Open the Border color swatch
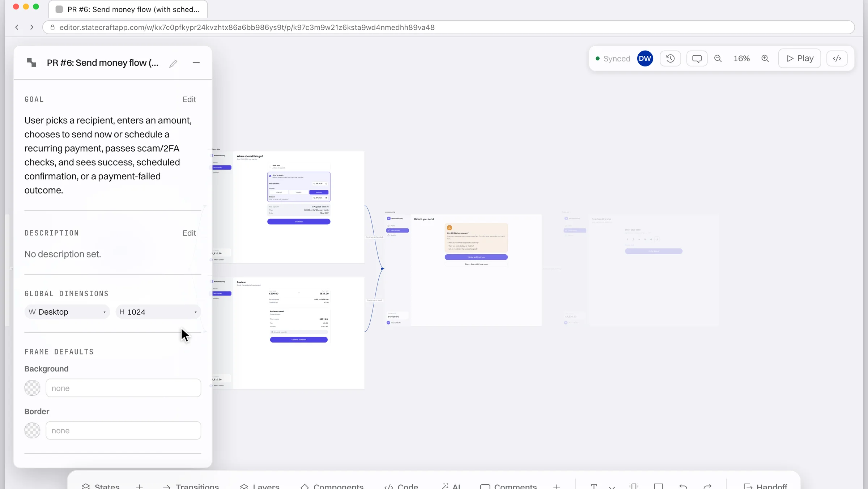Image resolution: width=868 pixels, height=489 pixels. (x=32, y=430)
